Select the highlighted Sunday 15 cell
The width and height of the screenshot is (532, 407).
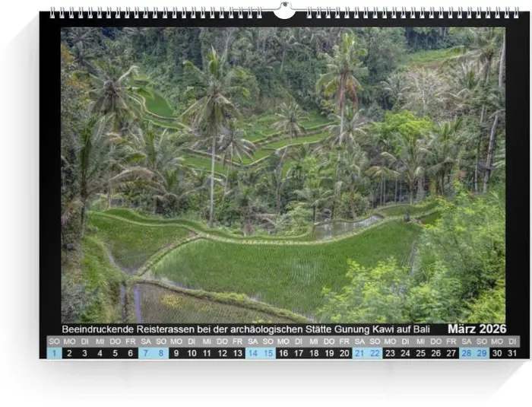point(268,353)
